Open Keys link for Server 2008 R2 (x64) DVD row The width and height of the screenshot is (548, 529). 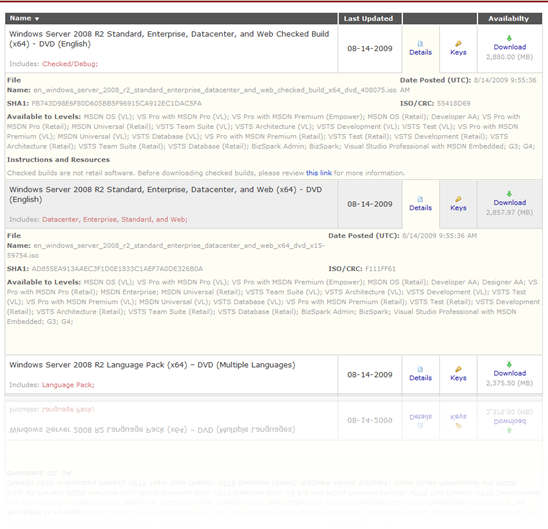point(458,208)
